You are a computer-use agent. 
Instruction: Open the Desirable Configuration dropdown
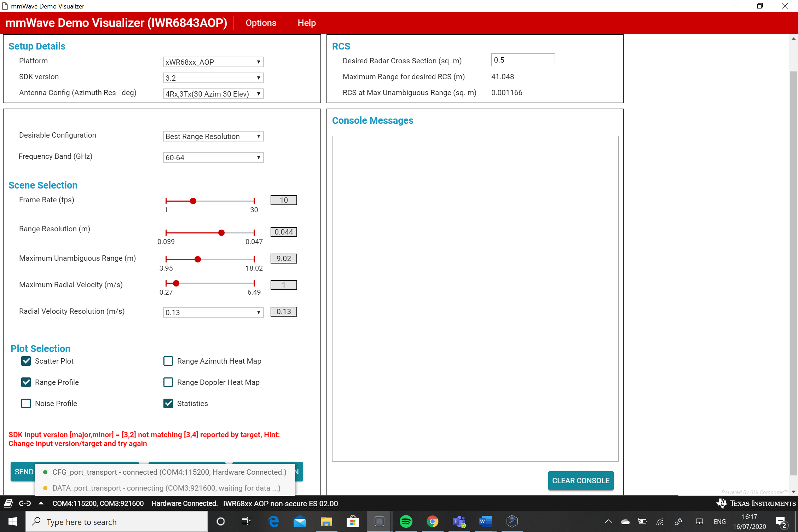point(213,136)
